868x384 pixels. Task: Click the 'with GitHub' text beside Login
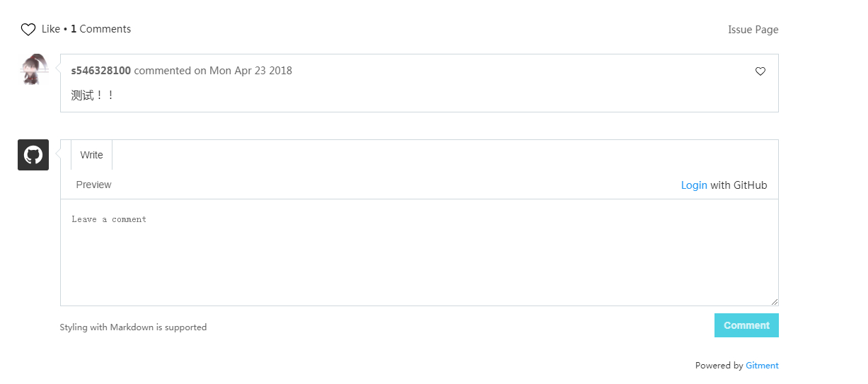pos(739,185)
